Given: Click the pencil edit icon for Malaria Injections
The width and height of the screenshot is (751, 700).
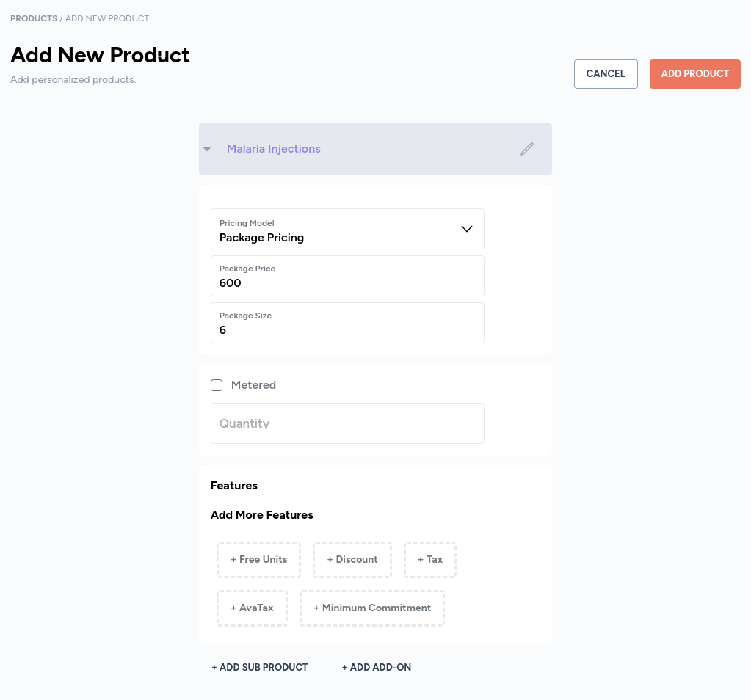Looking at the screenshot, I should [527, 149].
